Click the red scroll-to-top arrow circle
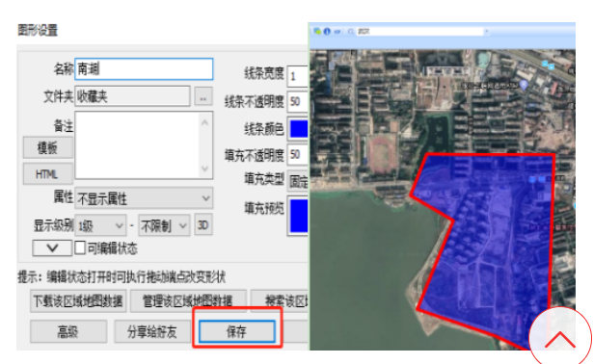Viewport: 593px width, 364px height. (x=559, y=337)
